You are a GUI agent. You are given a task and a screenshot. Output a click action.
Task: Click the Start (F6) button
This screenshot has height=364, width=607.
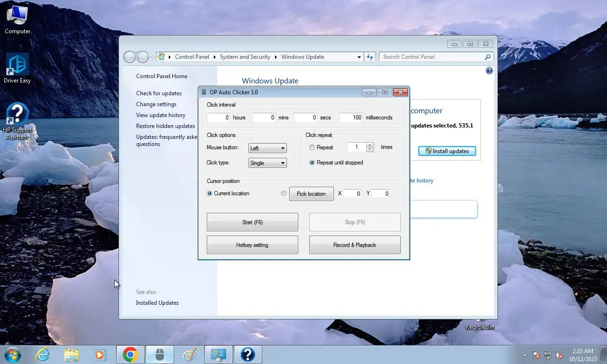pyautogui.click(x=252, y=222)
